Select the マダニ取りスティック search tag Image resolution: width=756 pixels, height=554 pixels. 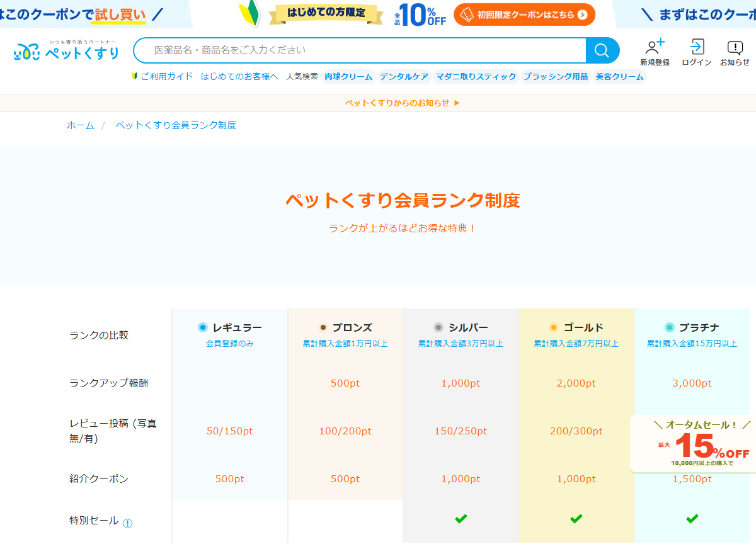(476, 77)
